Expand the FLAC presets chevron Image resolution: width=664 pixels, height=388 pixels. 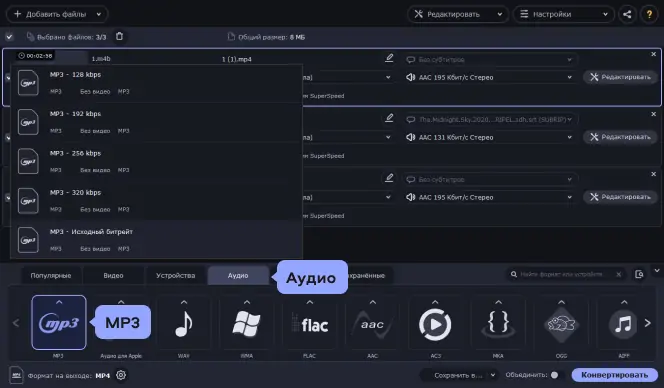(x=310, y=302)
